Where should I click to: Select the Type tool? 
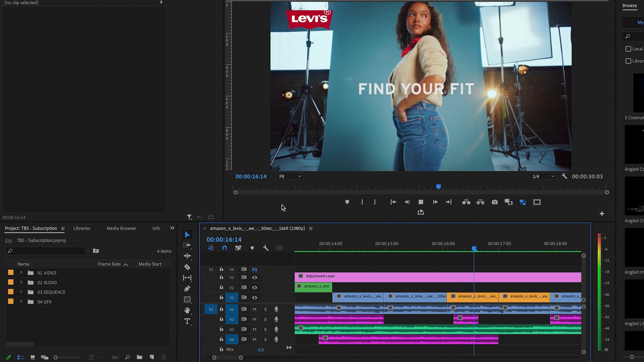(187, 321)
